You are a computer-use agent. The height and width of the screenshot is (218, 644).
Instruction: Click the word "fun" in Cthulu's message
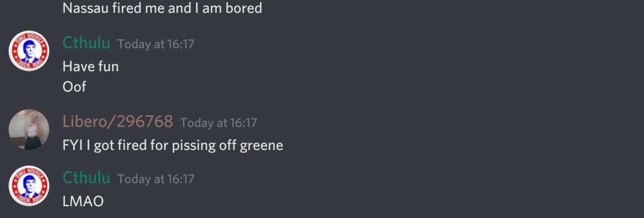click(x=107, y=66)
